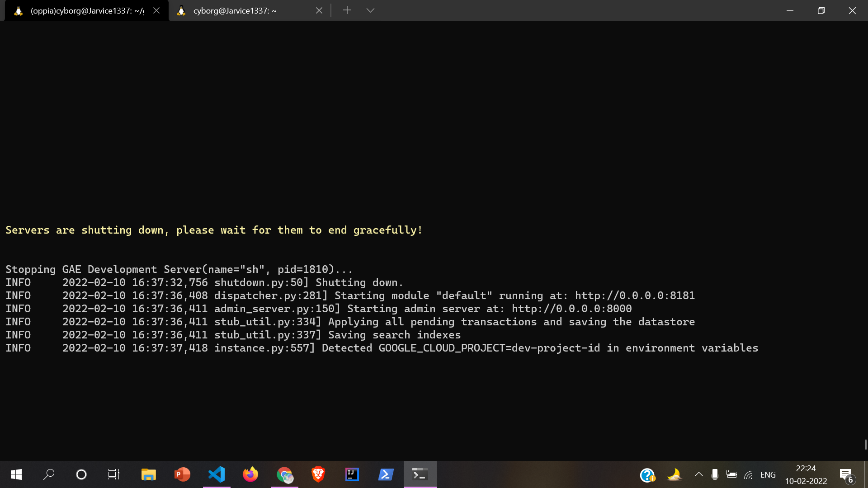Switch to Visual Studio Code

pyautogui.click(x=217, y=474)
